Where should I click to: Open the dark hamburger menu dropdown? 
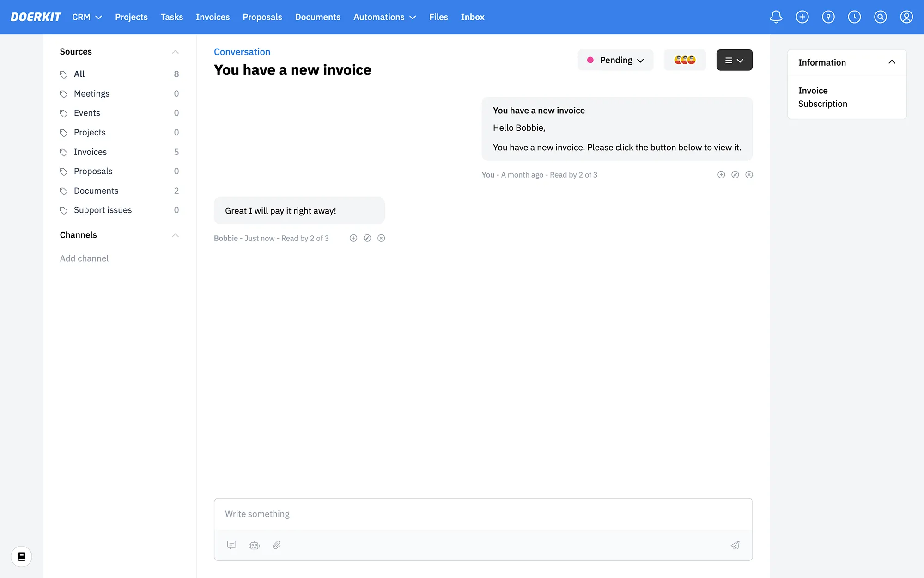point(734,60)
